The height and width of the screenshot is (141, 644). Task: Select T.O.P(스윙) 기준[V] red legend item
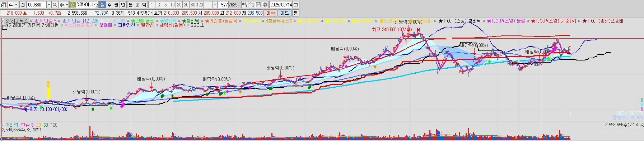(x=553, y=21)
